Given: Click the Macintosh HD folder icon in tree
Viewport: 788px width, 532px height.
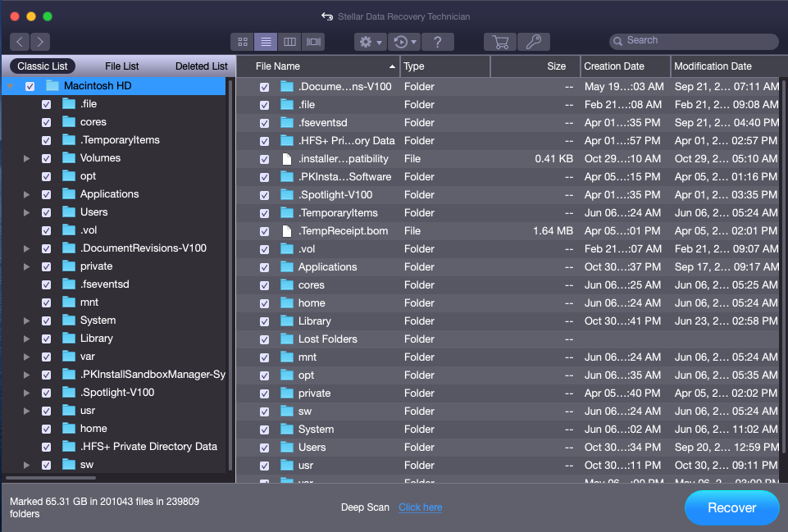Looking at the screenshot, I should point(52,85).
